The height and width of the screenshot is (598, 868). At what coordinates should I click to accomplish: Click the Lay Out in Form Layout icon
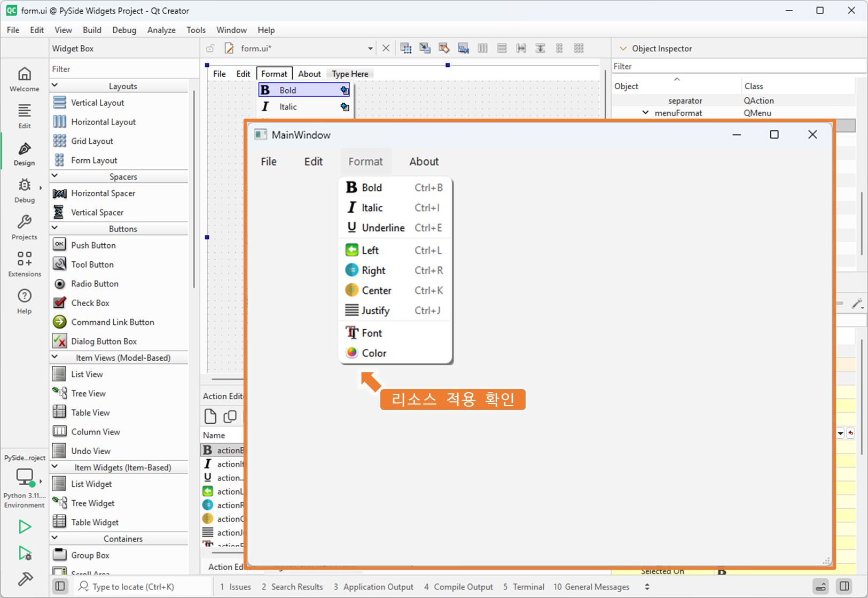(x=559, y=48)
